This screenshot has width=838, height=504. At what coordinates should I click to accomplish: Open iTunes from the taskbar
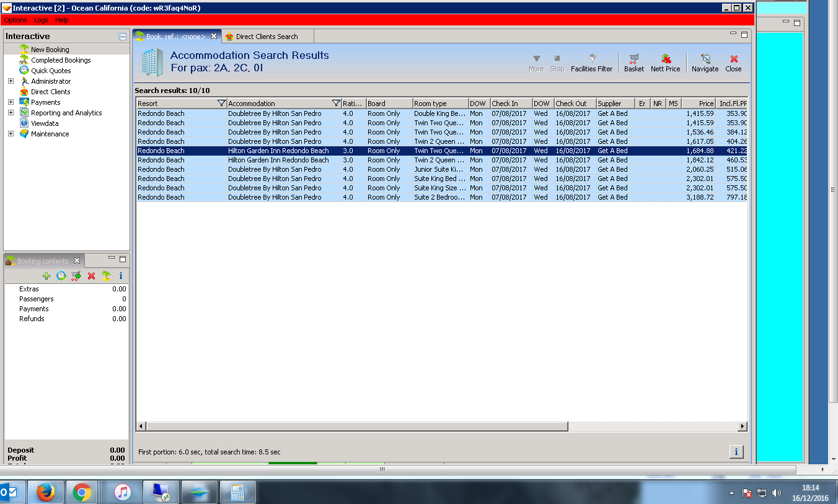(x=123, y=493)
